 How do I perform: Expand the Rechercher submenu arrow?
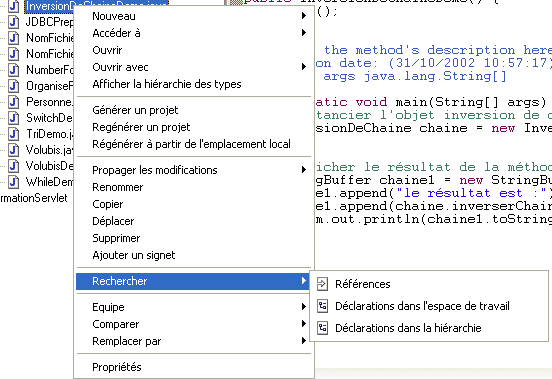304,281
